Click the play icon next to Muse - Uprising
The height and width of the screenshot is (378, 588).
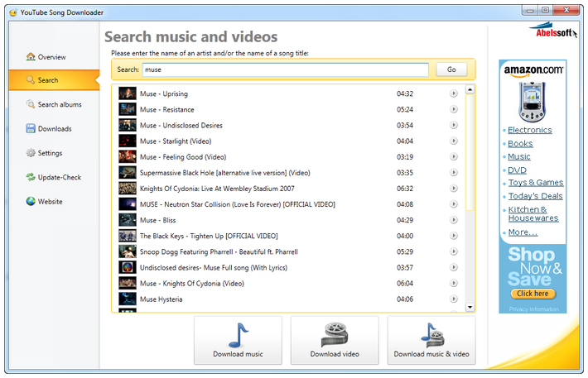tap(454, 93)
